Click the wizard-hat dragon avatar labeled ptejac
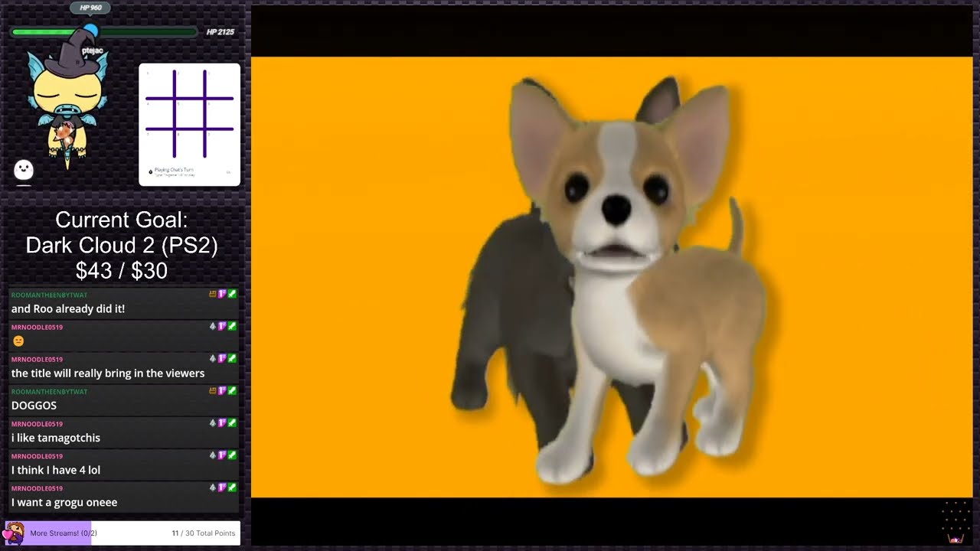The height and width of the screenshot is (551, 980). tap(67, 99)
